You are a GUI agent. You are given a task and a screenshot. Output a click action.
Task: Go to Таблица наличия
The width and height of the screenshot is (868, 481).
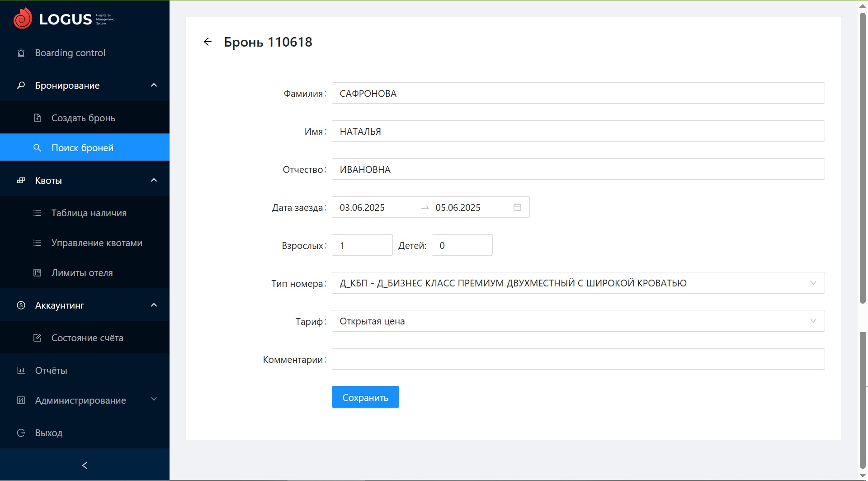[89, 213]
